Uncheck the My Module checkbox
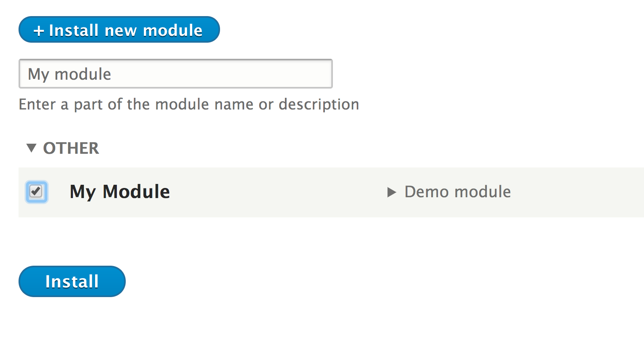 (x=36, y=192)
